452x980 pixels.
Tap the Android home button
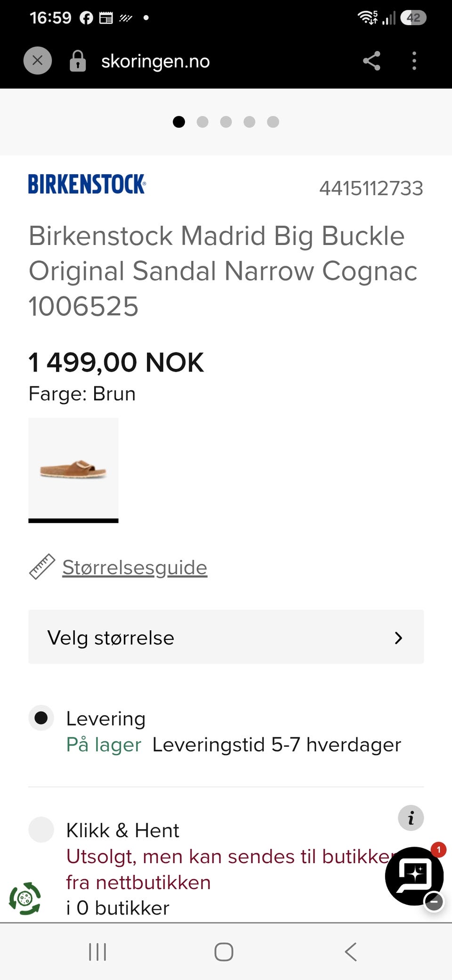click(224, 952)
